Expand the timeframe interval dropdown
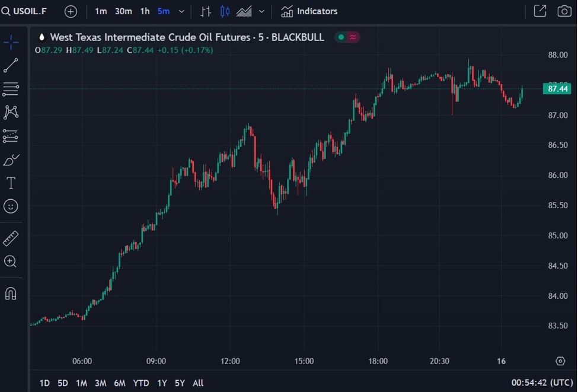This screenshot has height=392, width=578. click(181, 11)
